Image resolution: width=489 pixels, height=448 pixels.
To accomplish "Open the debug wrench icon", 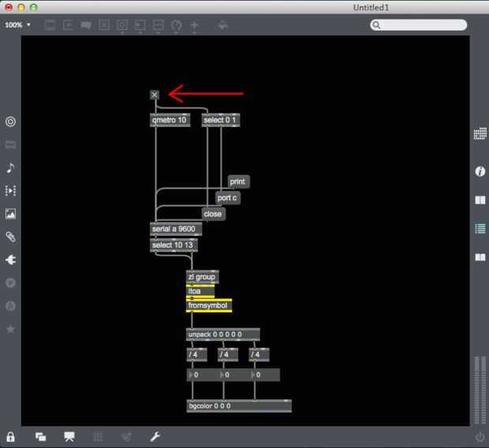I will tap(155, 436).
